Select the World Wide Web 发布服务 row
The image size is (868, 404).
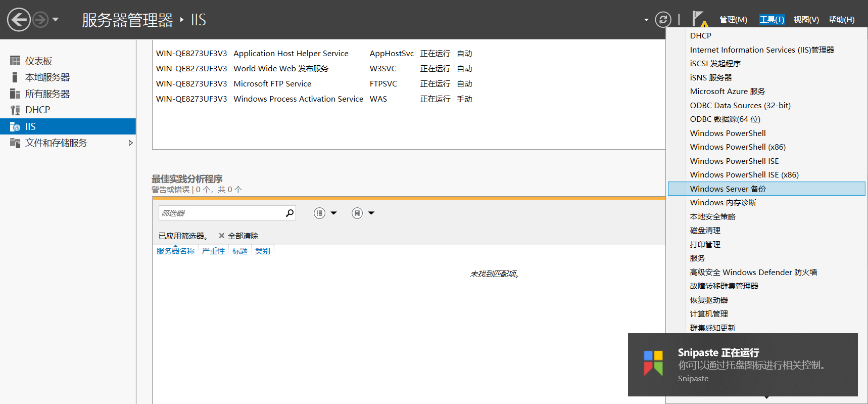pos(314,68)
